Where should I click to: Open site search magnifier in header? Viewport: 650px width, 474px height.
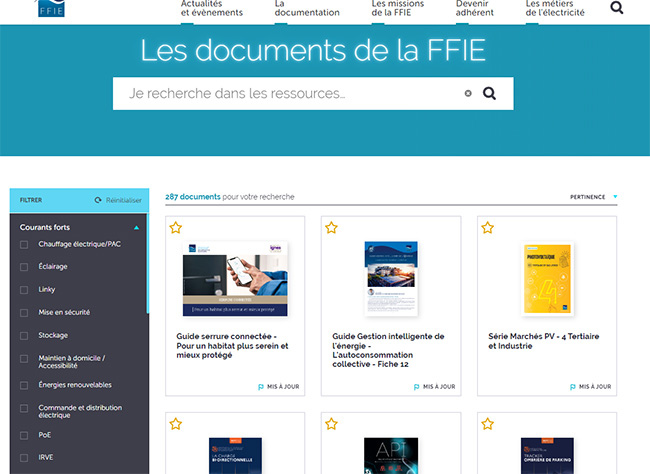616,7
